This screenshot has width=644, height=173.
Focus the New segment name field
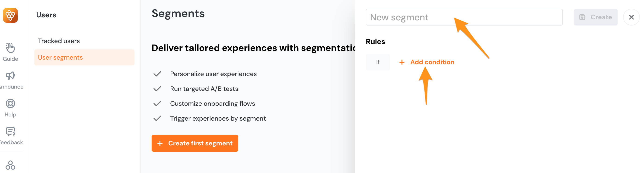click(x=464, y=17)
